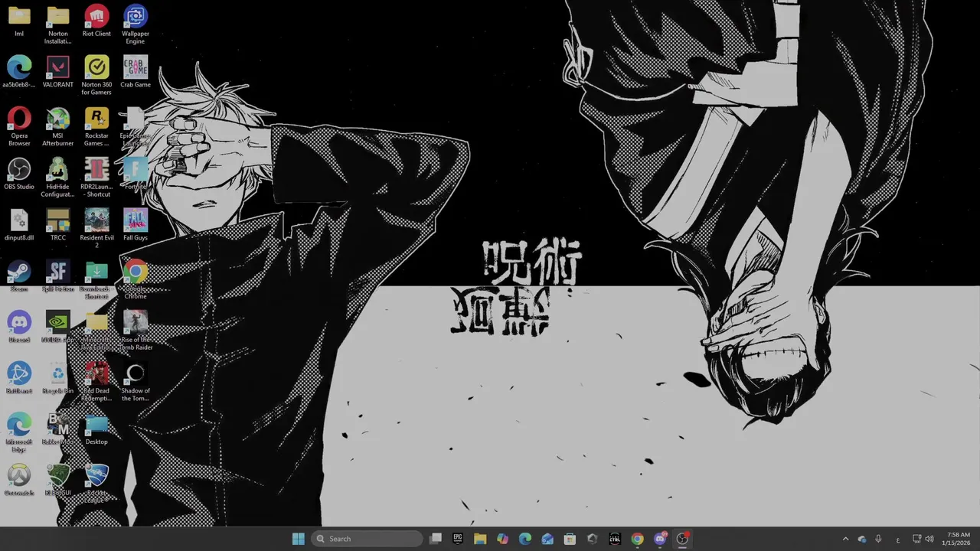The height and width of the screenshot is (551, 980).
Task: Open the microphone tray icon
Action: pos(878,539)
